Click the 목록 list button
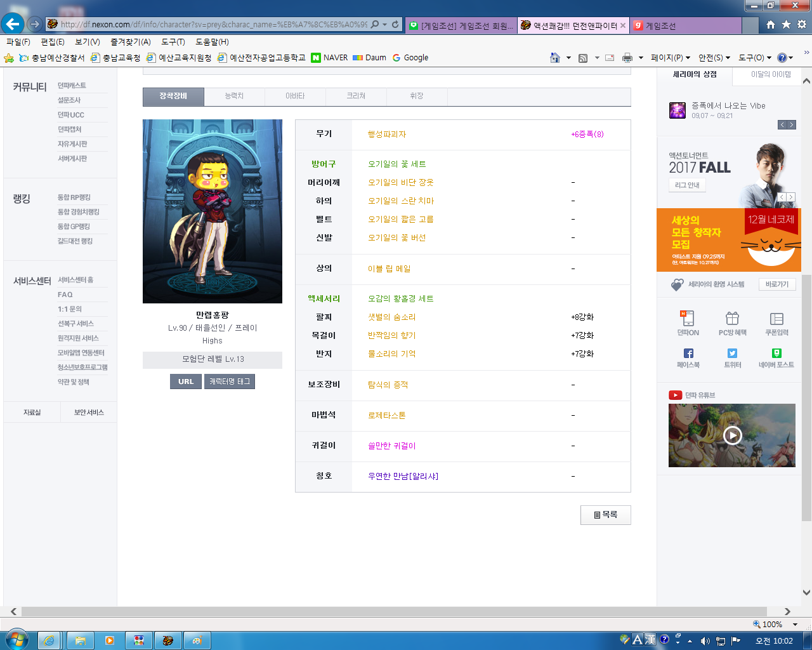812x650 pixels. coord(606,515)
